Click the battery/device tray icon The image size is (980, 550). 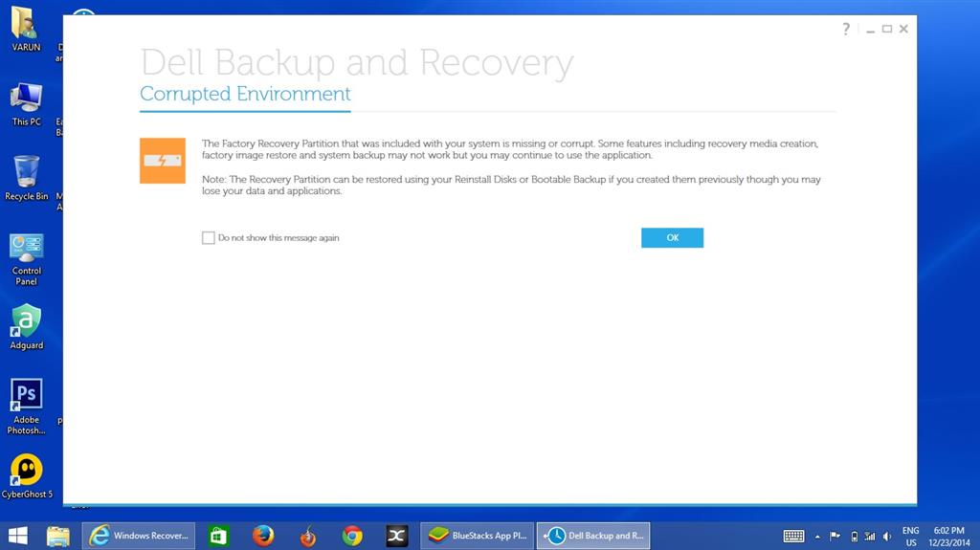click(854, 537)
